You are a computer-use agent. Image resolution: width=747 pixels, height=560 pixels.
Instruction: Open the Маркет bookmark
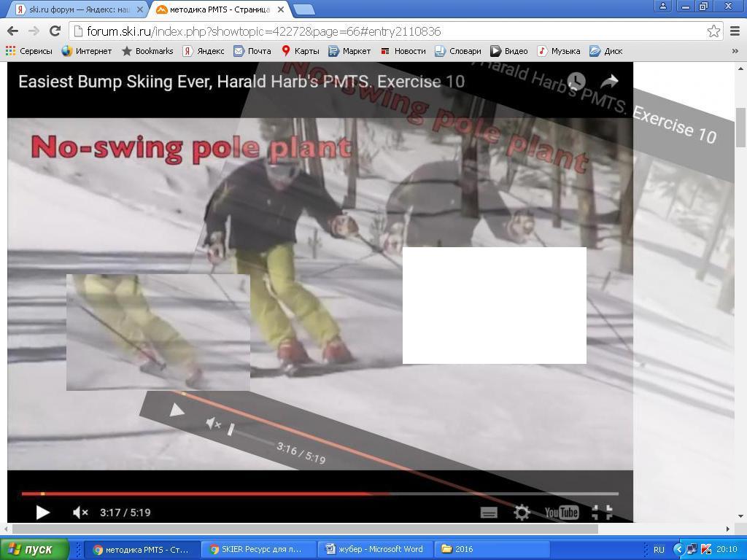[x=349, y=51]
